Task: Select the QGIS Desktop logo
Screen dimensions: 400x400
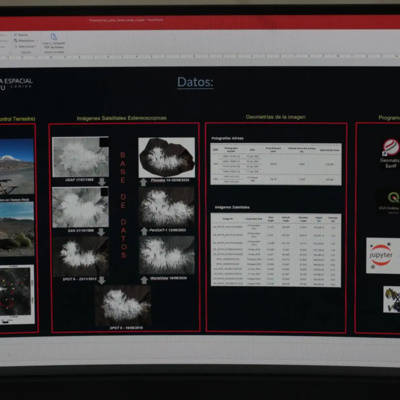Action: tap(390, 201)
